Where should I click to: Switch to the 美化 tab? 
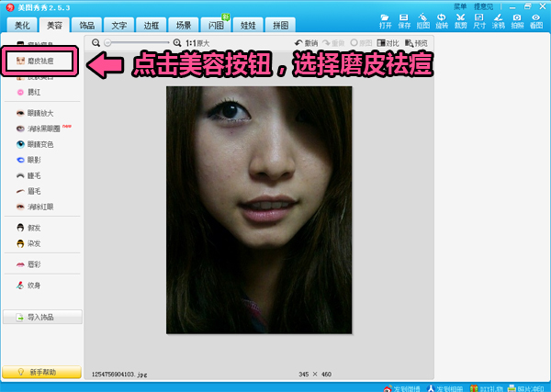pos(22,26)
